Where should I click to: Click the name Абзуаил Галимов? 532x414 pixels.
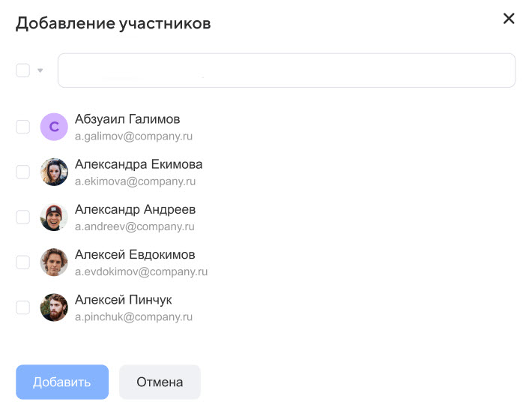pos(127,119)
